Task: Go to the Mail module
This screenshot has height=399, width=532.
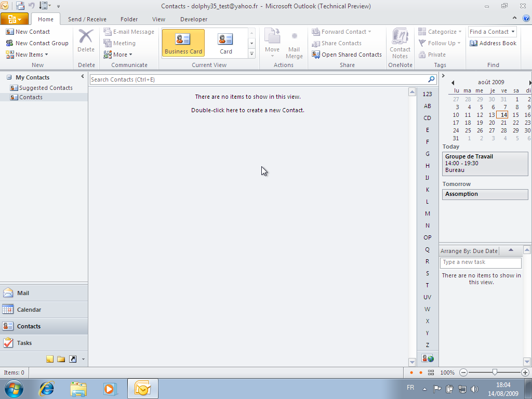Action: 44,293
